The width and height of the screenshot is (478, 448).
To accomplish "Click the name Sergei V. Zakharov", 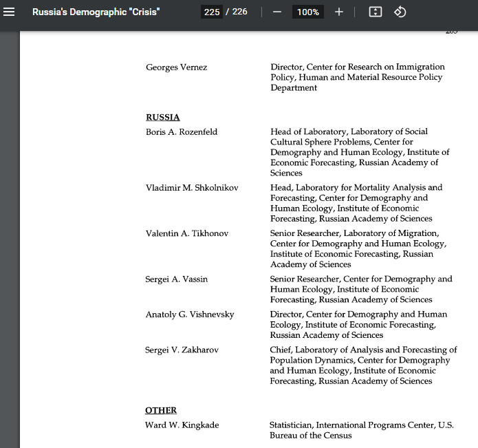I will pyautogui.click(x=182, y=350).
